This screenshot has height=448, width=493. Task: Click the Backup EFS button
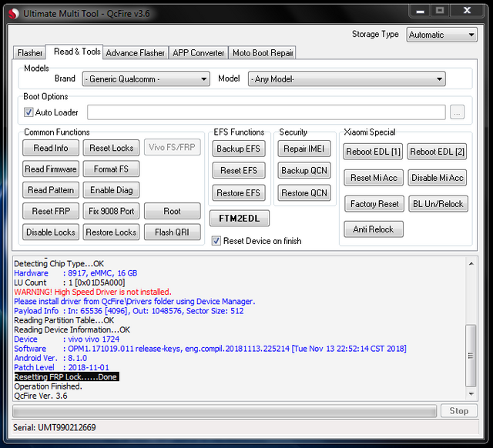point(239,149)
